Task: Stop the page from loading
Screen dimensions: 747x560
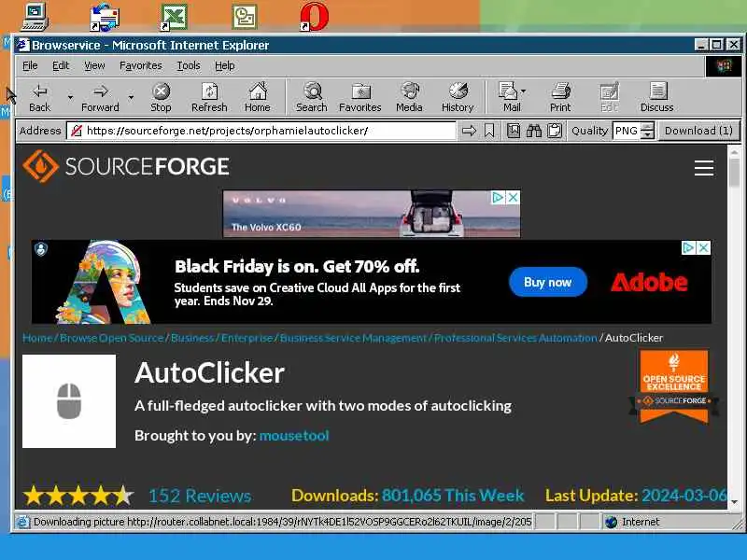Action: (x=161, y=98)
